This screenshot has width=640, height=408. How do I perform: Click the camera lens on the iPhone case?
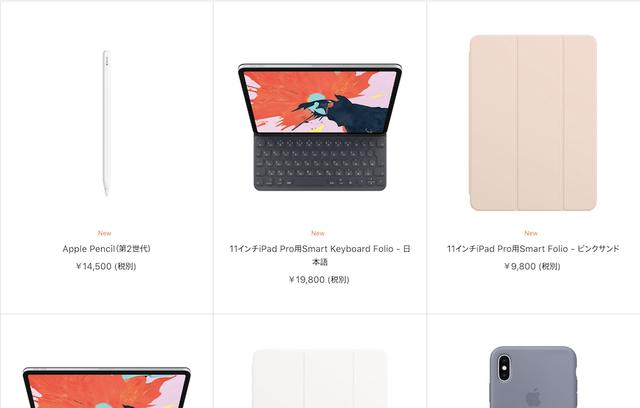point(504,367)
